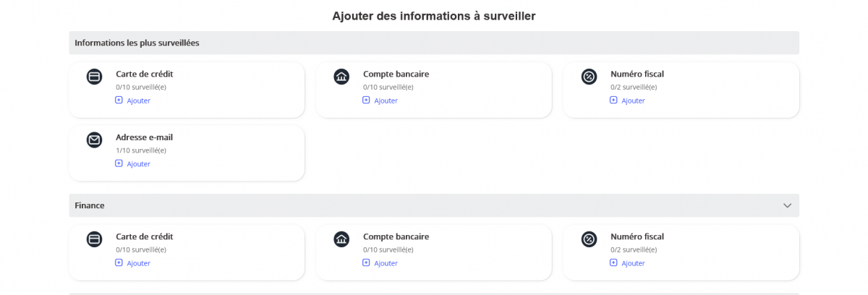
Task: Select the Adresse e-mail card title
Action: pyautogui.click(x=144, y=137)
